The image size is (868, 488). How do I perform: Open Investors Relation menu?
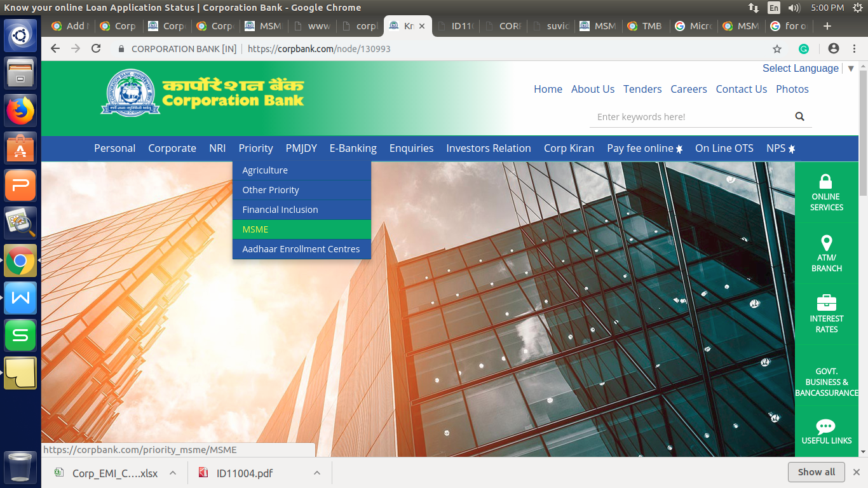489,148
